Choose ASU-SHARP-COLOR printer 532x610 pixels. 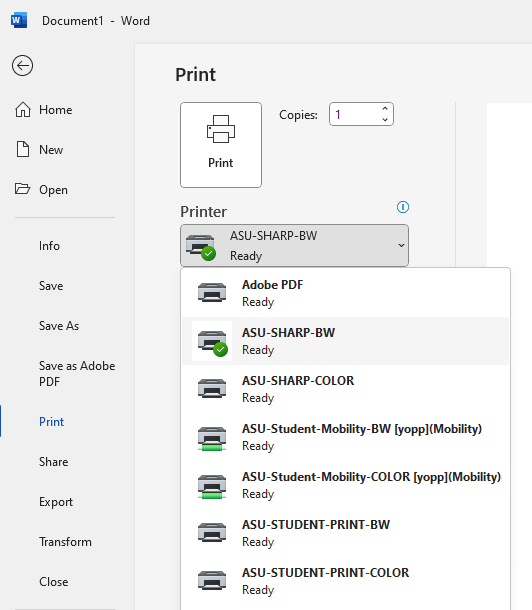(x=345, y=389)
